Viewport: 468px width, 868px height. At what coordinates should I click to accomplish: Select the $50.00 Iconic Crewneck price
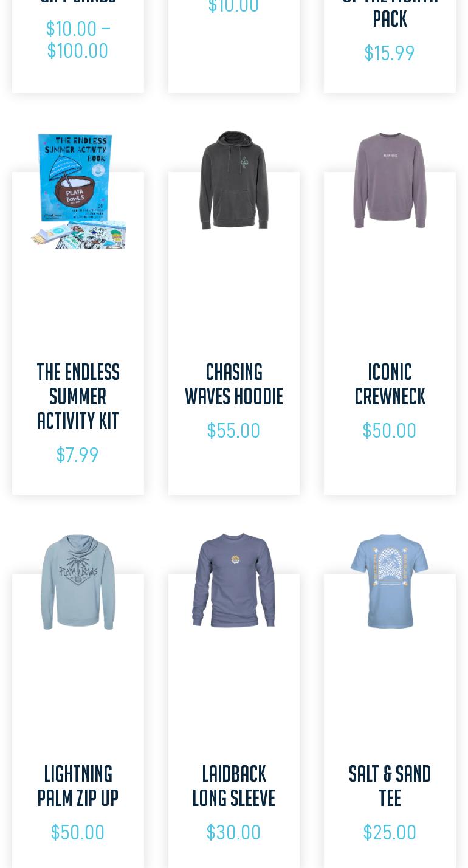(x=390, y=430)
